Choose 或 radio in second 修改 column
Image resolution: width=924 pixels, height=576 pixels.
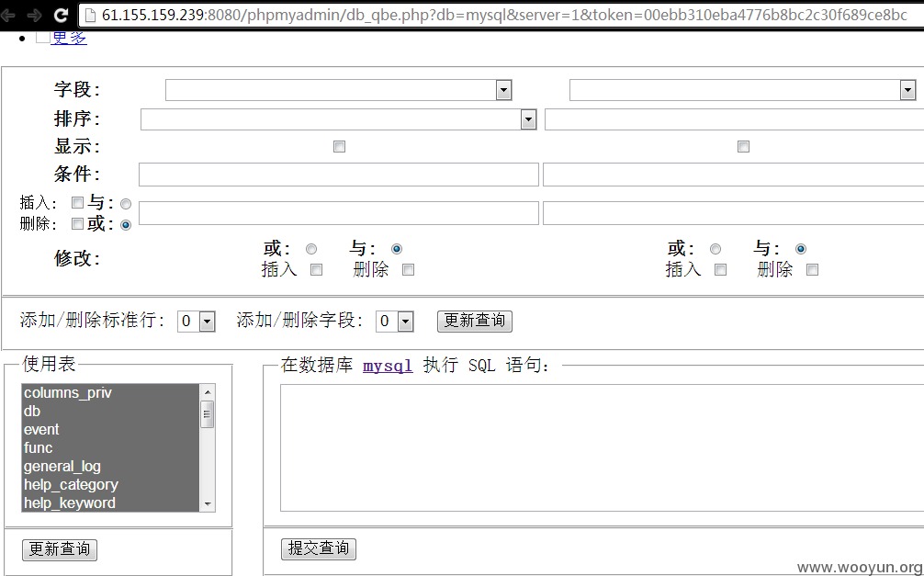tap(716, 249)
